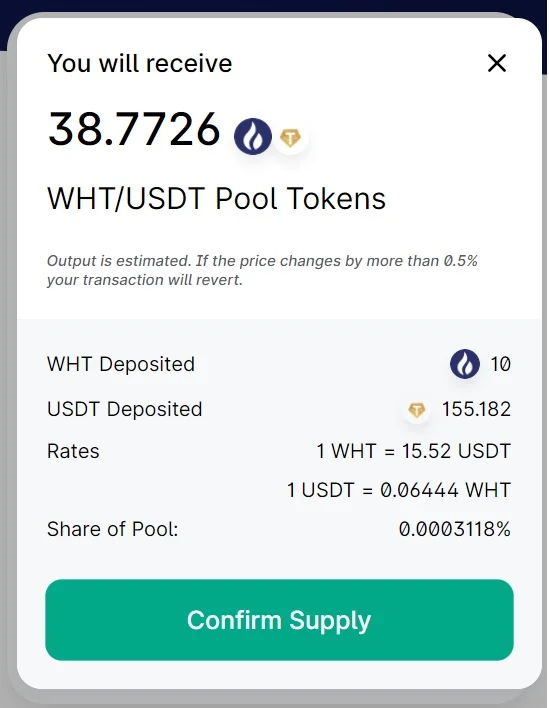
Task: Select the 1 USDT = 0.06444 WHT rate
Action: [x=399, y=490]
